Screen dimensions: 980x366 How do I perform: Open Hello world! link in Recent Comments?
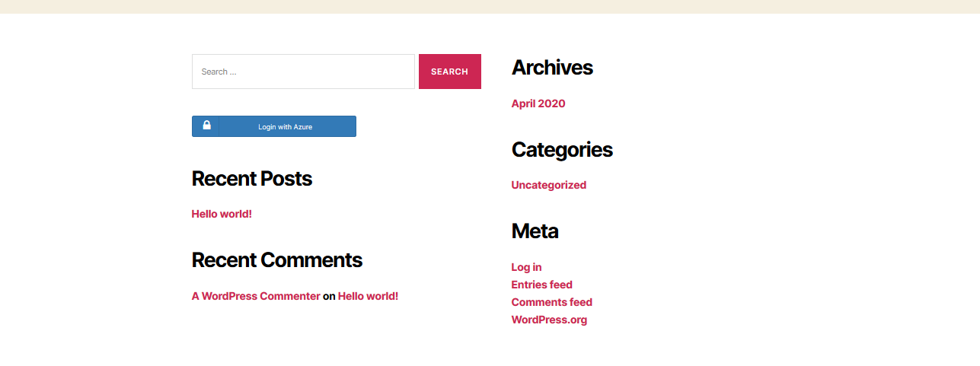pos(368,296)
